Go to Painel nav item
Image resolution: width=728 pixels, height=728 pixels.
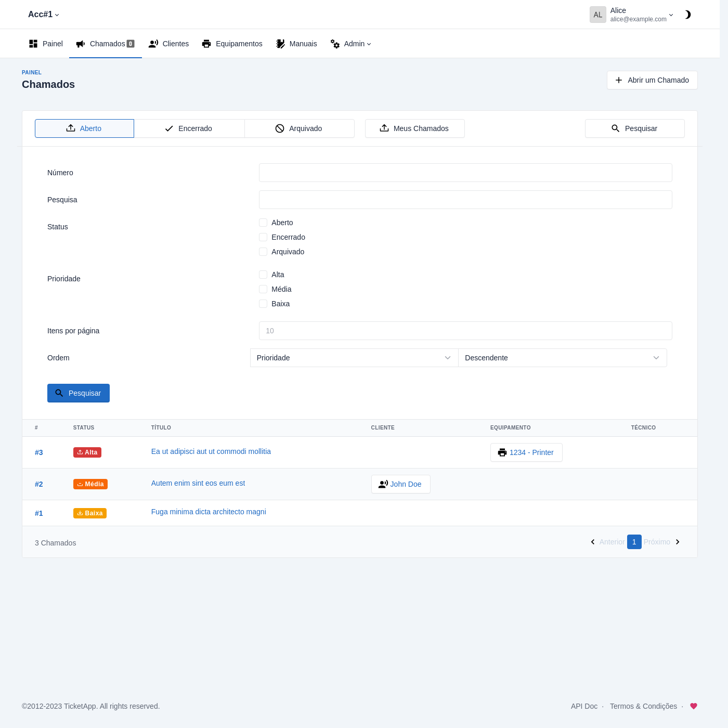(46, 44)
